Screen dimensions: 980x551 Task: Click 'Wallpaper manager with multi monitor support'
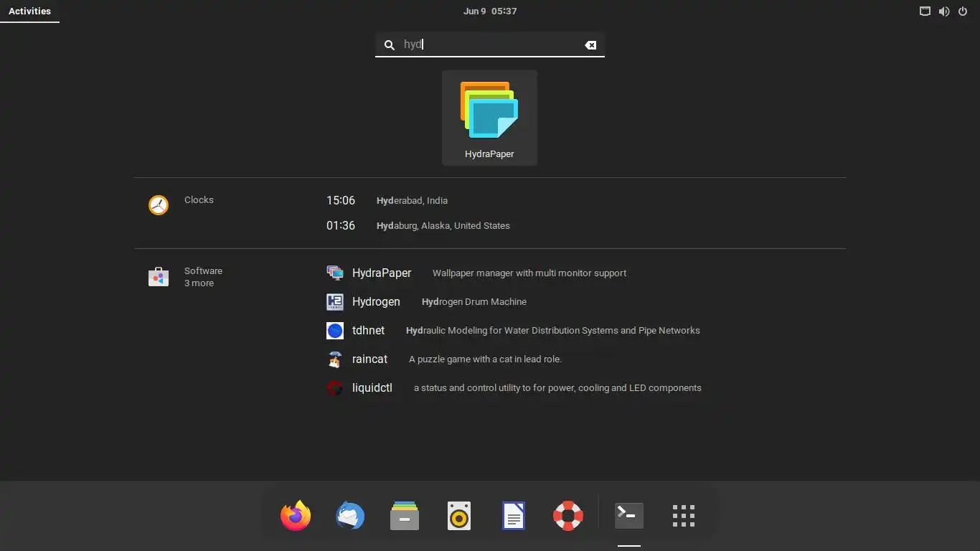pos(529,273)
